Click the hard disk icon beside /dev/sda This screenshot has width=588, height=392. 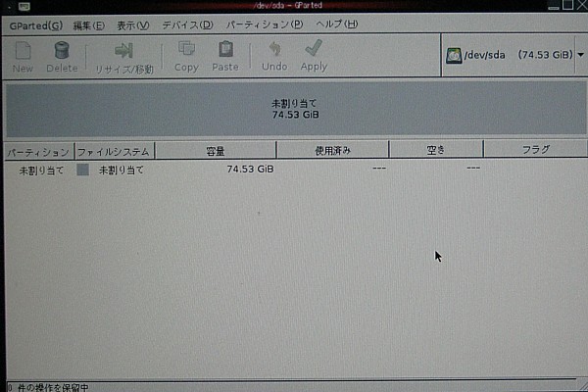coord(454,56)
